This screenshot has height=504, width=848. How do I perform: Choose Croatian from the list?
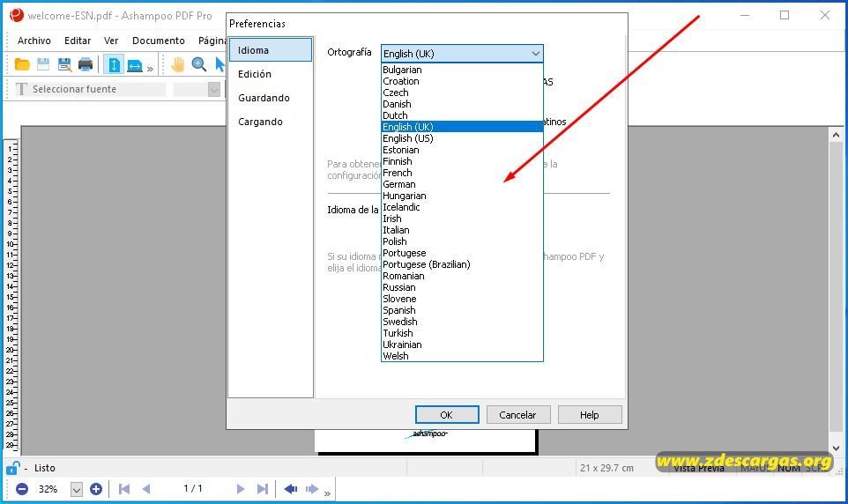[462, 81]
